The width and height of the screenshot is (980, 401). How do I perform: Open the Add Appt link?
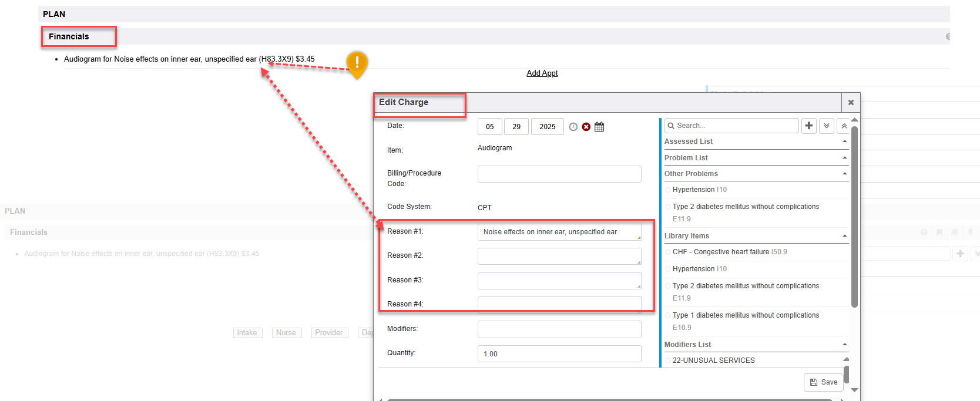tap(542, 73)
